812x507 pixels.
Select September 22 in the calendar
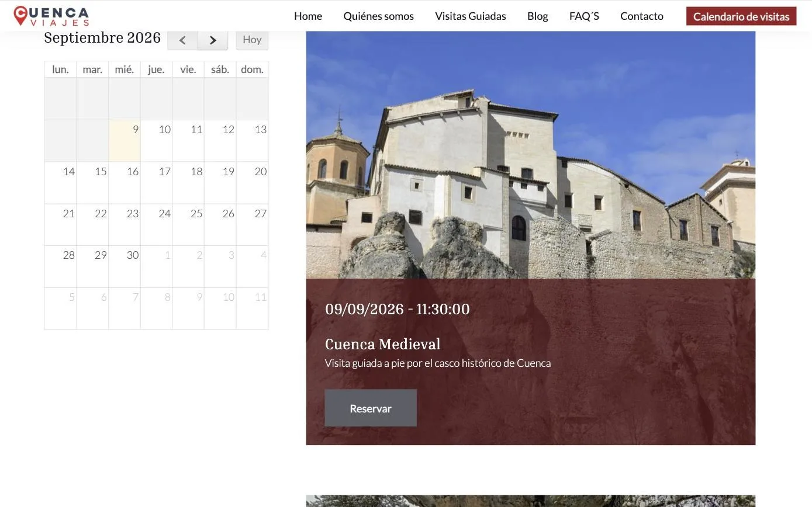tap(92, 225)
